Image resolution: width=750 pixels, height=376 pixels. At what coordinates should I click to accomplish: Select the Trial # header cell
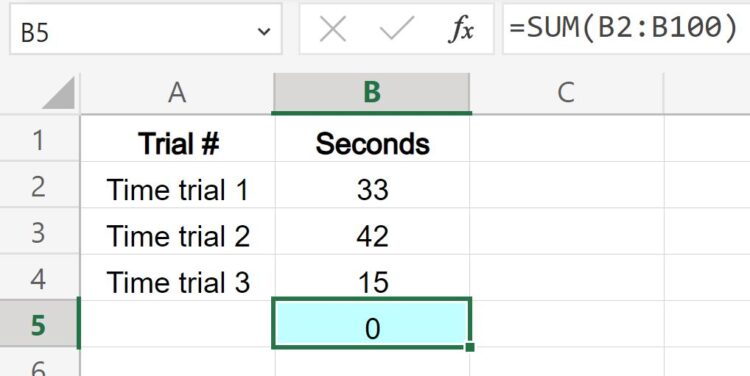(177, 139)
